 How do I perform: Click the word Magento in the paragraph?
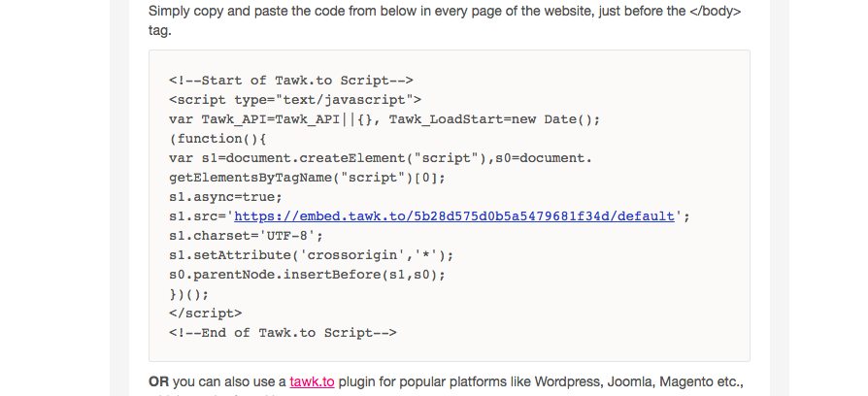click(674, 381)
